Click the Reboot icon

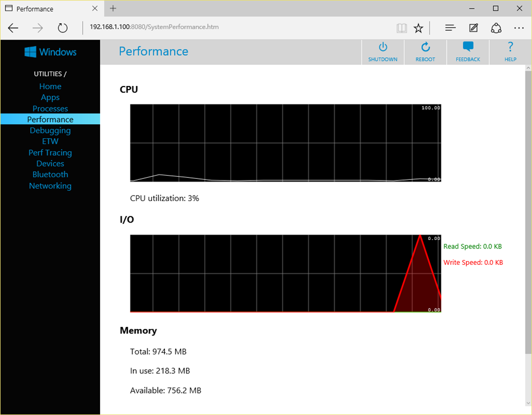click(425, 47)
